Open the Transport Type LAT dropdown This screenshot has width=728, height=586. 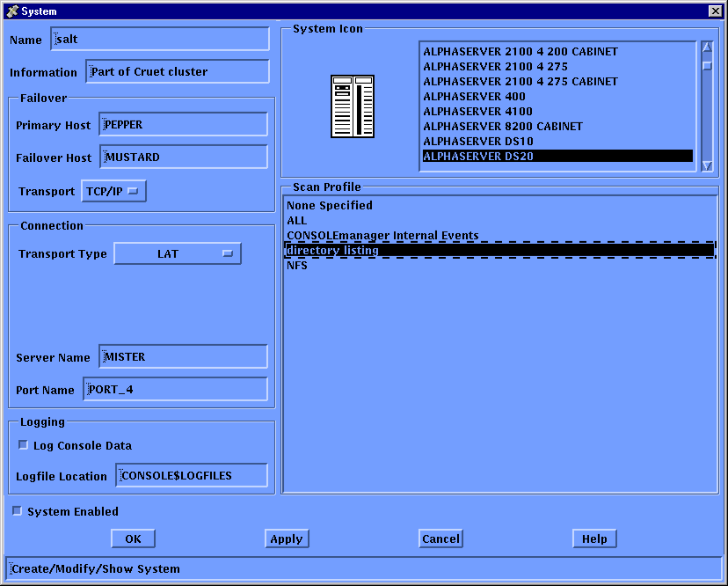coord(178,253)
